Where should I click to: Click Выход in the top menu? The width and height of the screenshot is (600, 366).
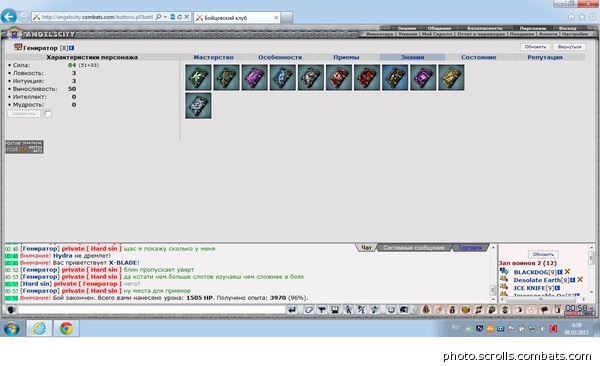click(x=567, y=28)
